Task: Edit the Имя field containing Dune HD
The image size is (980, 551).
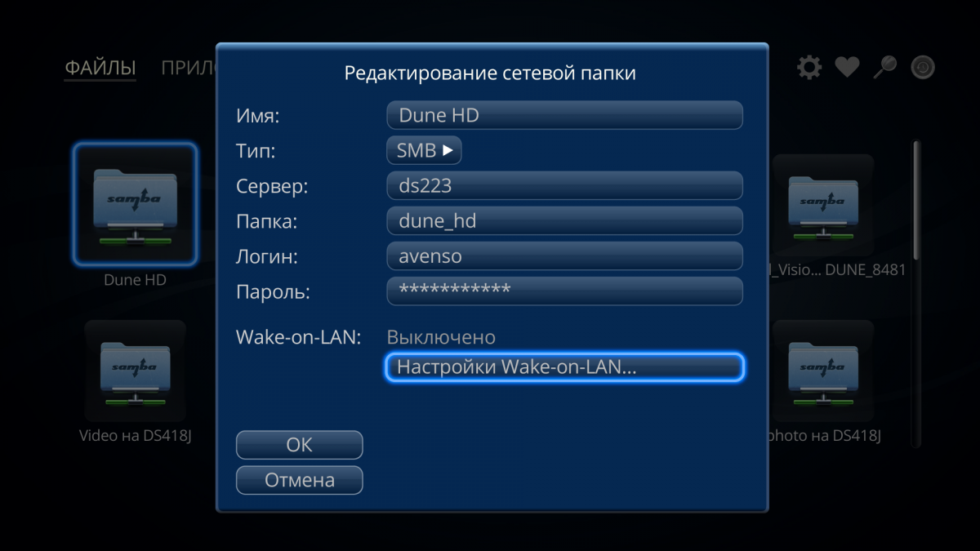Action: pos(564,115)
